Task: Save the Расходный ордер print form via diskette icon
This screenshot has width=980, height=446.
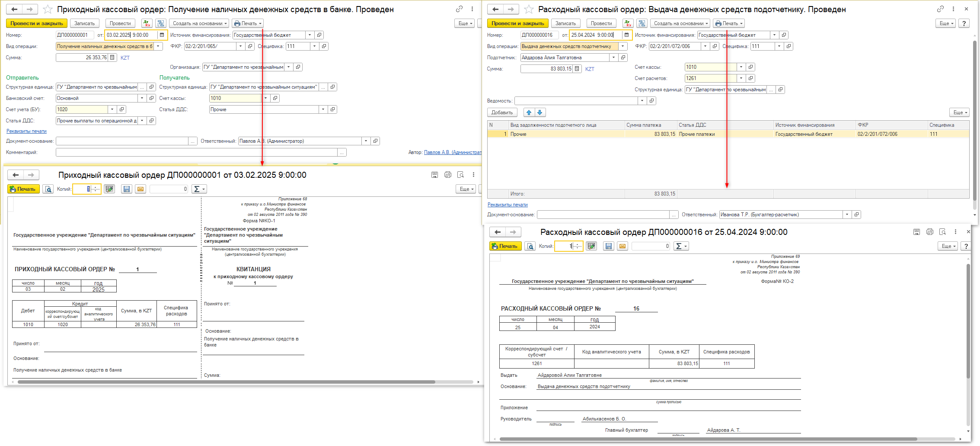Action: coord(609,246)
